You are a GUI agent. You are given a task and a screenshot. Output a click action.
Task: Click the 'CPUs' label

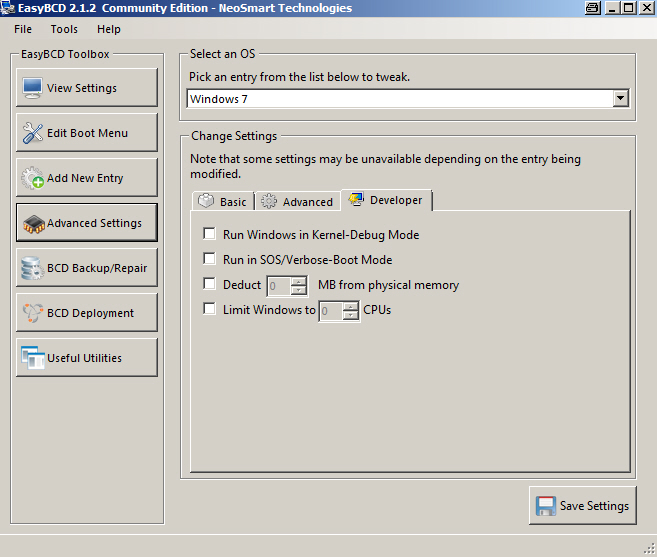pos(377,310)
